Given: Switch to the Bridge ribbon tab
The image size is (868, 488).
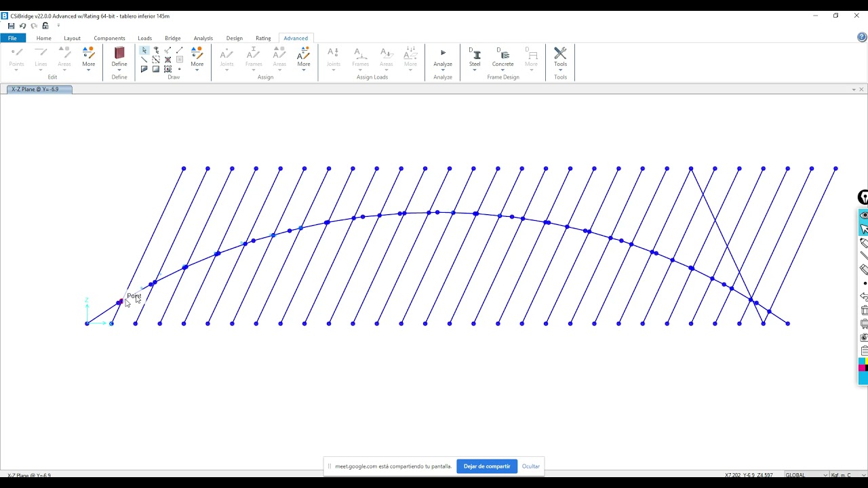Looking at the screenshot, I should point(173,38).
